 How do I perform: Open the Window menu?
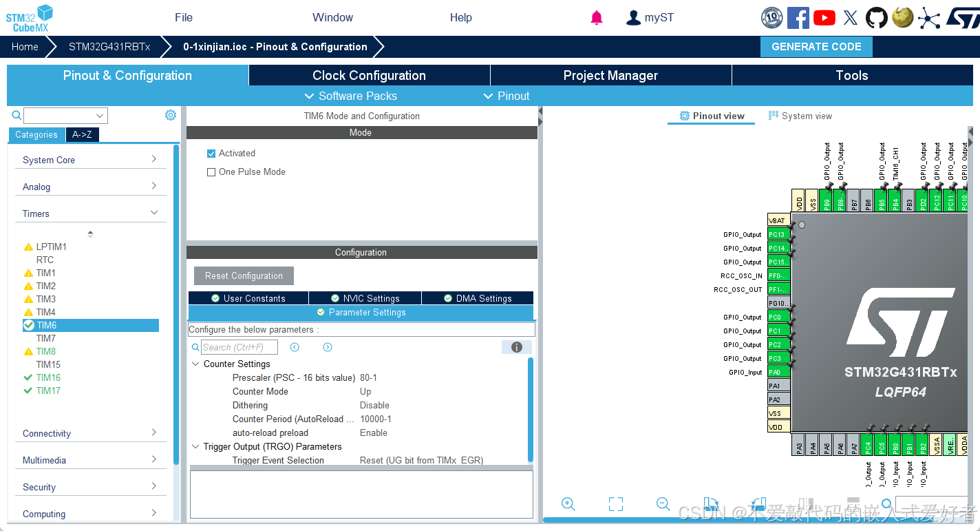click(332, 18)
